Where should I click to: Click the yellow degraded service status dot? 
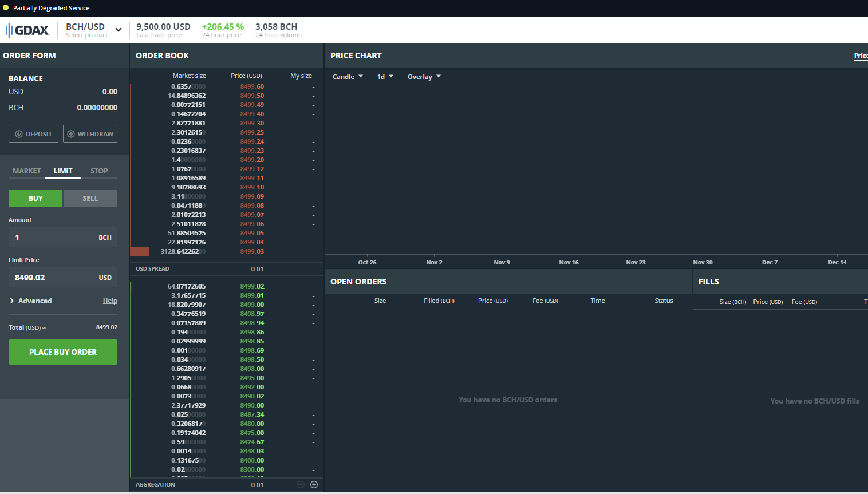(x=6, y=7)
